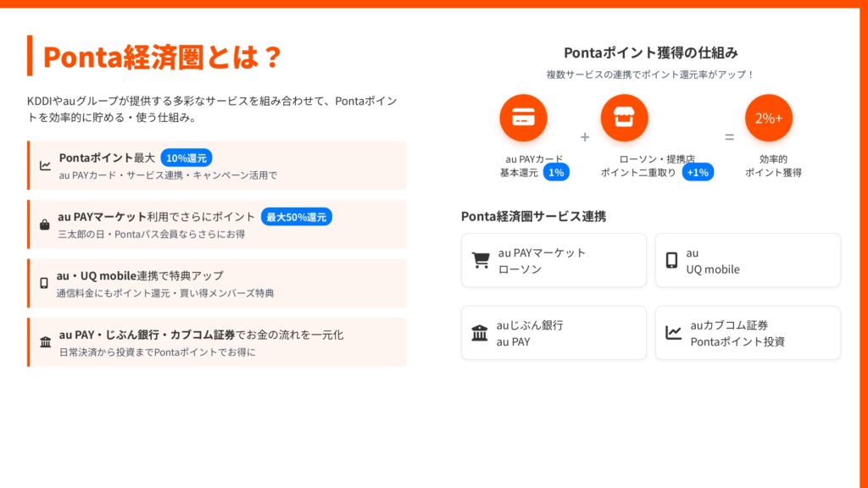The height and width of the screenshot is (488, 868).
Task: Click the shopping bag icon beside au PAYマーケット利用
Action: pyautogui.click(x=44, y=225)
